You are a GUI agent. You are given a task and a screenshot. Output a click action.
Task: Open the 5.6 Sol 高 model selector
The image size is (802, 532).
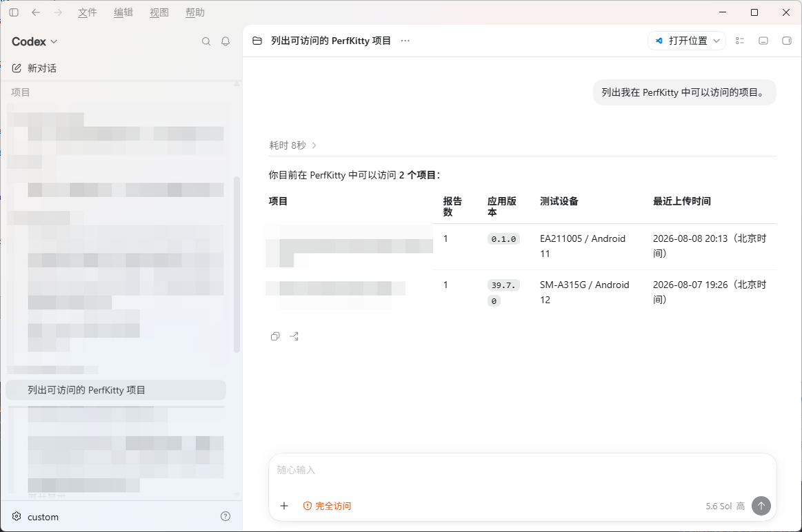tap(725, 506)
